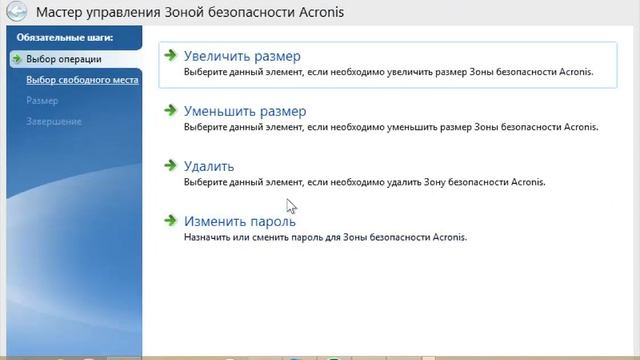Select Удалить to remove the zone
640x360 pixels.
click(209, 166)
